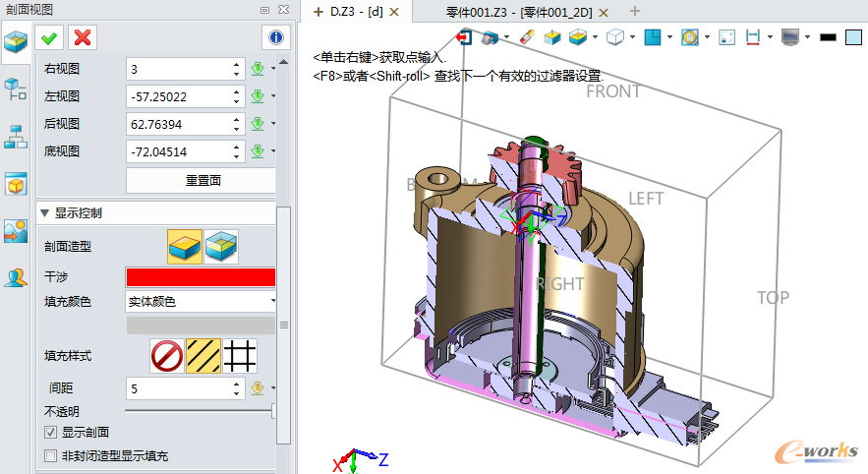
Task: Select the solid section shape toggle
Action: (x=185, y=246)
